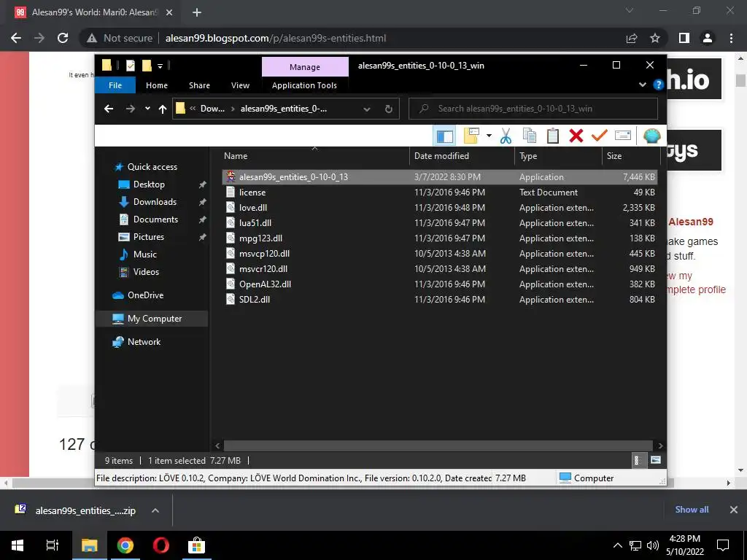Select the msvcr120.dll file
This screenshot has width=747, height=560.
(x=440, y=268)
